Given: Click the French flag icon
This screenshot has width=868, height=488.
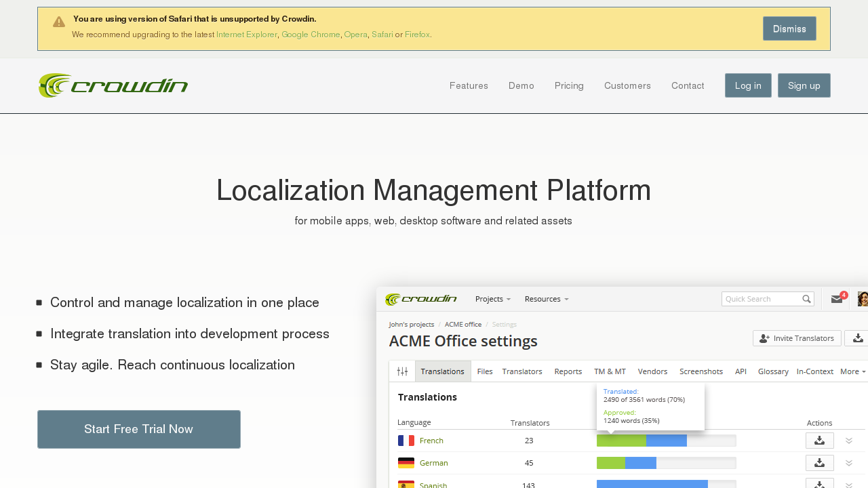Looking at the screenshot, I should 406,441.
